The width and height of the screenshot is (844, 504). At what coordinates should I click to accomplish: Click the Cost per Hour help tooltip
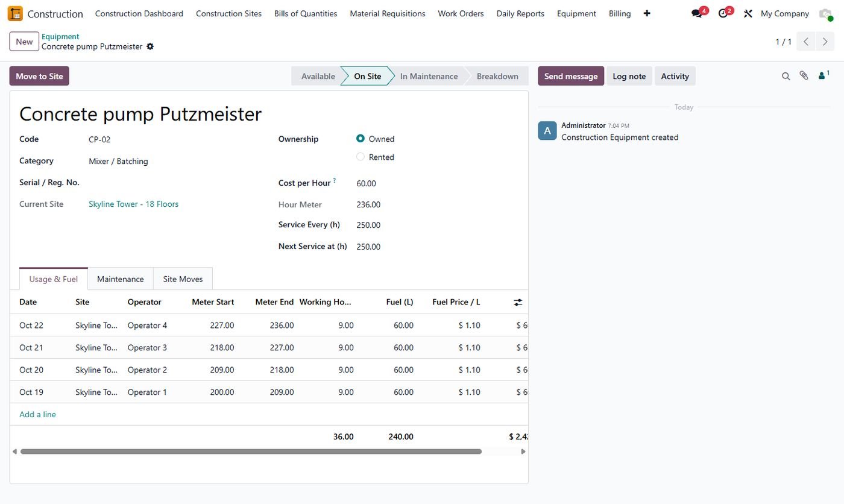pyautogui.click(x=335, y=180)
